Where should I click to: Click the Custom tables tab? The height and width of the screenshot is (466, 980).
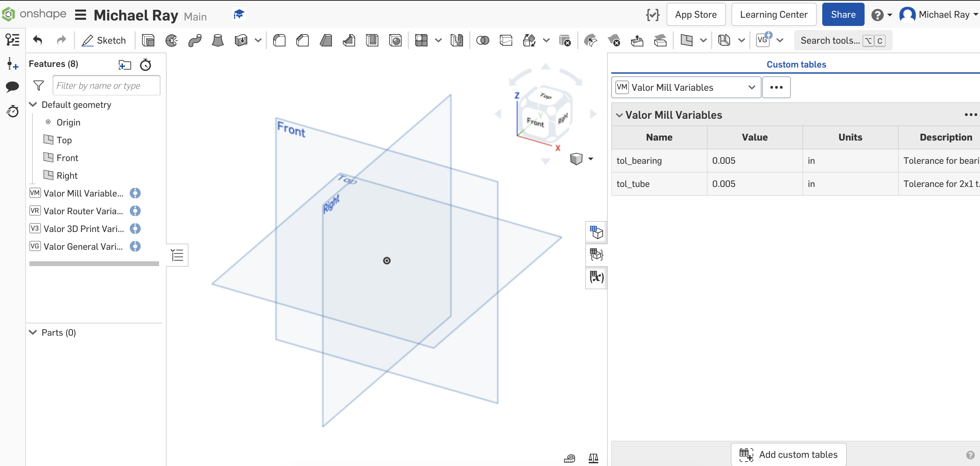(796, 64)
